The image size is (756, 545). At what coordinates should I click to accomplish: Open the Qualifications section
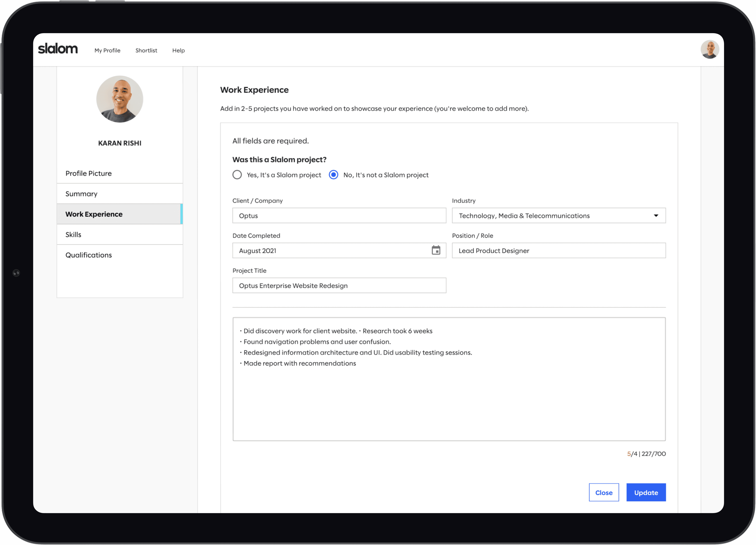(x=89, y=255)
